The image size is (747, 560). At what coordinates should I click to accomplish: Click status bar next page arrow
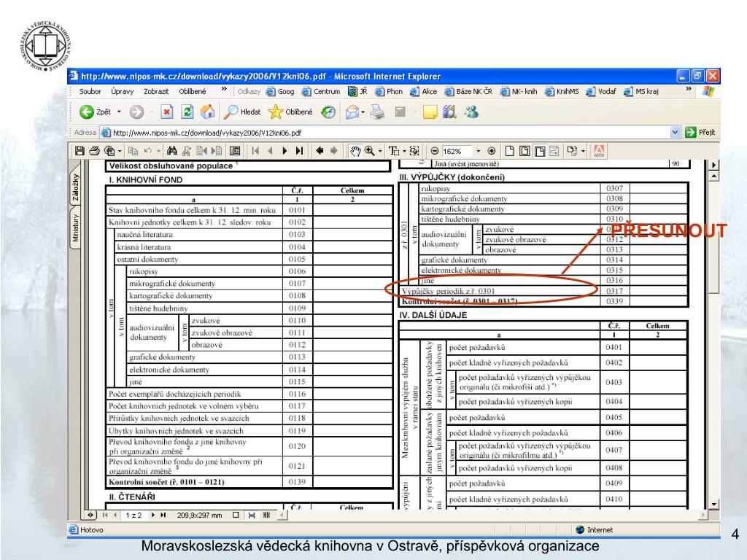[153, 516]
